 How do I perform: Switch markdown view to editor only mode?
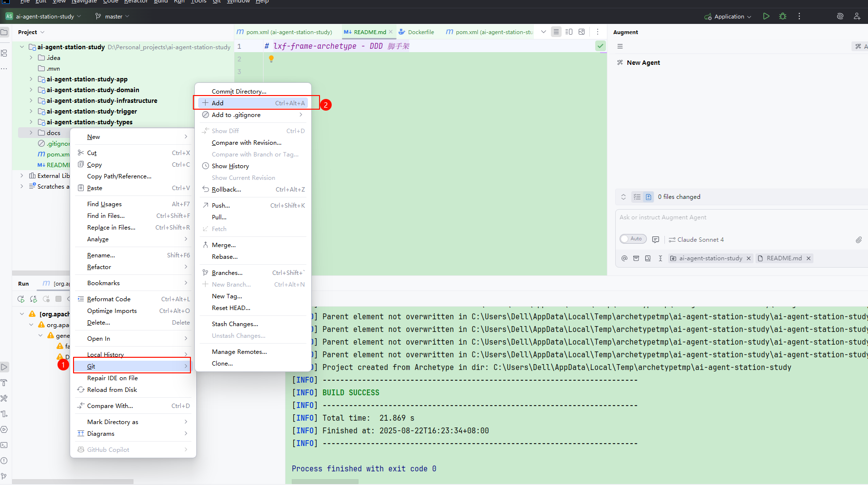pyautogui.click(x=556, y=32)
